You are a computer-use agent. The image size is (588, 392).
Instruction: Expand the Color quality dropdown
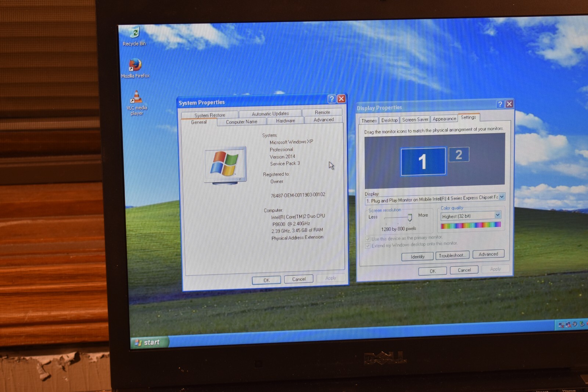(498, 215)
